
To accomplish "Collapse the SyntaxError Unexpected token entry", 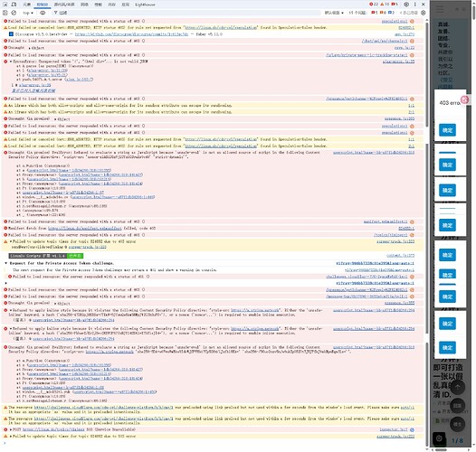I will (x=11, y=61).
